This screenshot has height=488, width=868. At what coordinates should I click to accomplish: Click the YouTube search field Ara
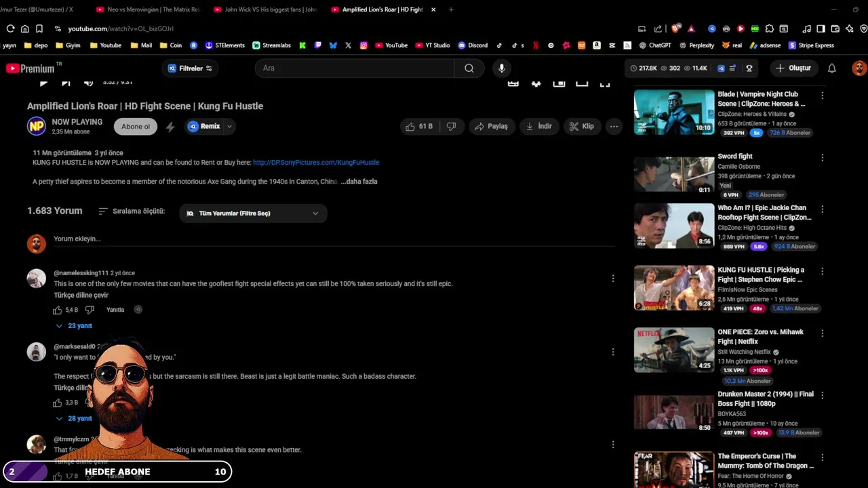[x=355, y=68]
